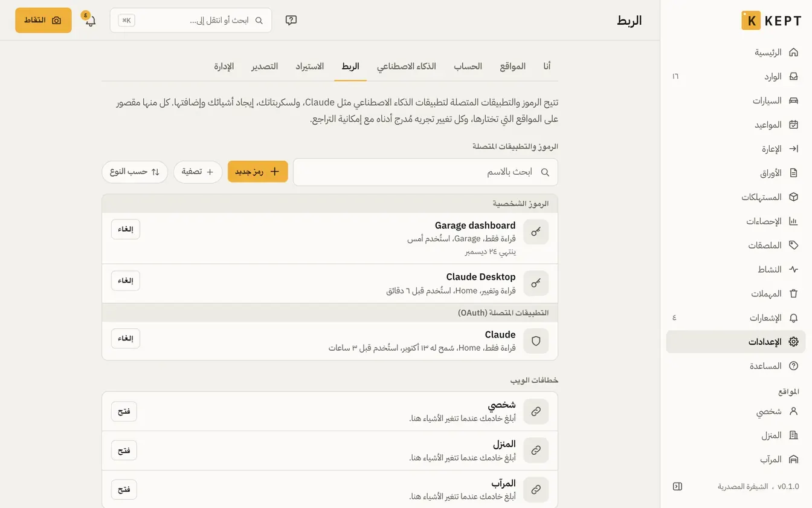
Task: View الإحصاءات statistics
Action: click(x=736, y=221)
